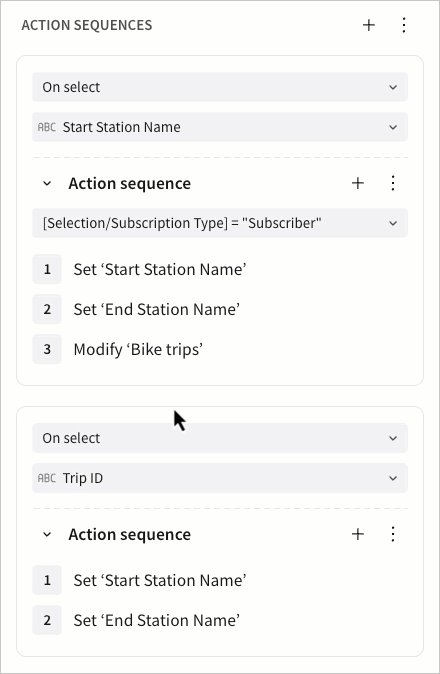Open second Action sequence kebab menu
This screenshot has width=440, height=674.
coord(393,534)
